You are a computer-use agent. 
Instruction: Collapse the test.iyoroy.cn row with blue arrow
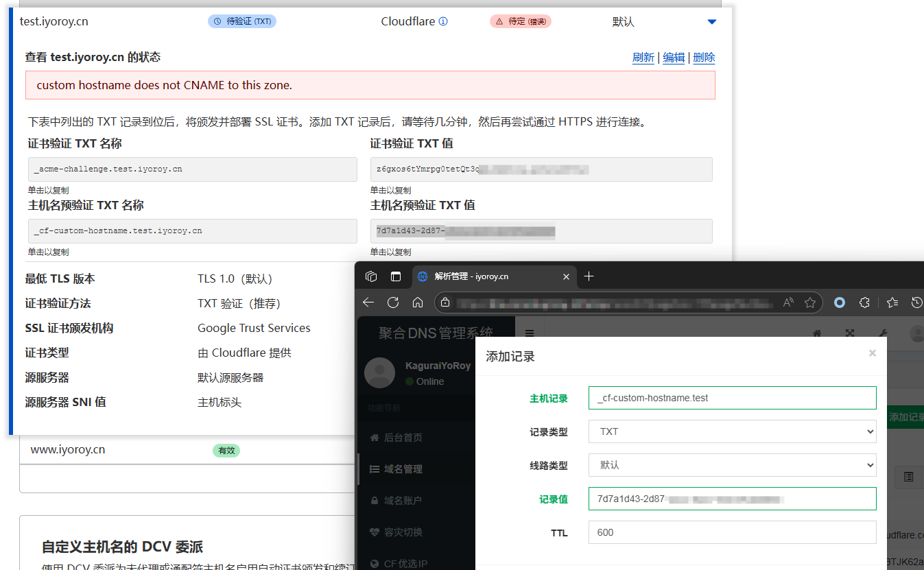(x=712, y=22)
